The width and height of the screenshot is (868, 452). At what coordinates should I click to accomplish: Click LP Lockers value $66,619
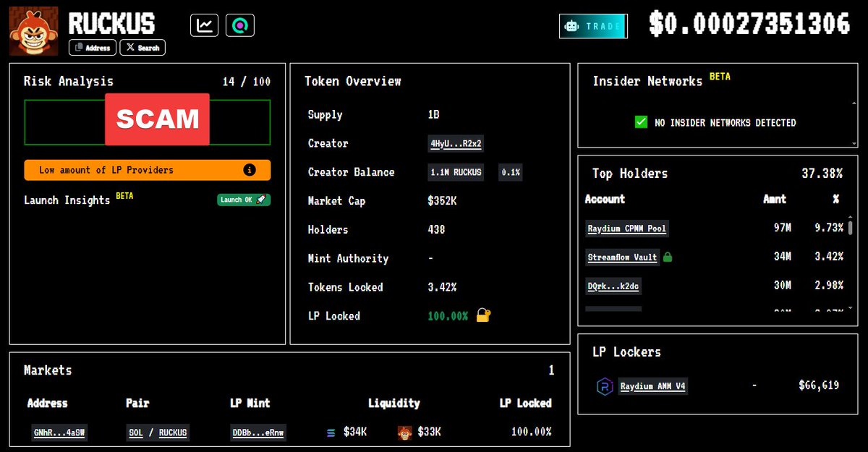click(819, 385)
